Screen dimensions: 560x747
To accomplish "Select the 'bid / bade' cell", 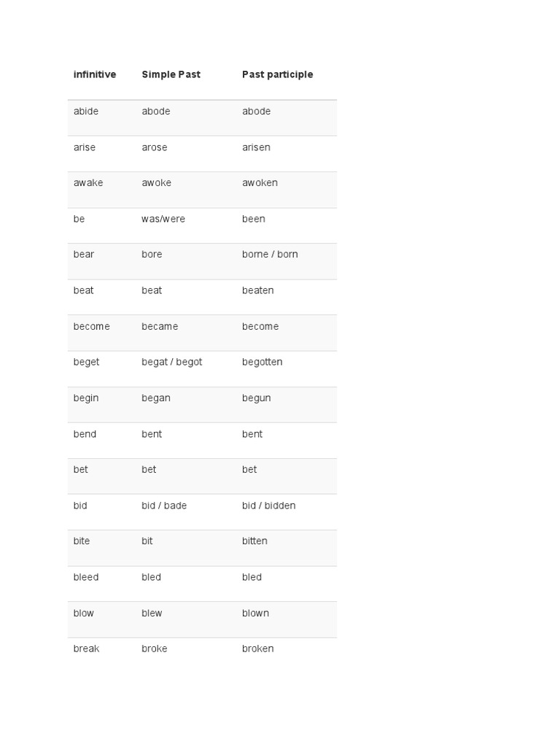I will [164, 506].
